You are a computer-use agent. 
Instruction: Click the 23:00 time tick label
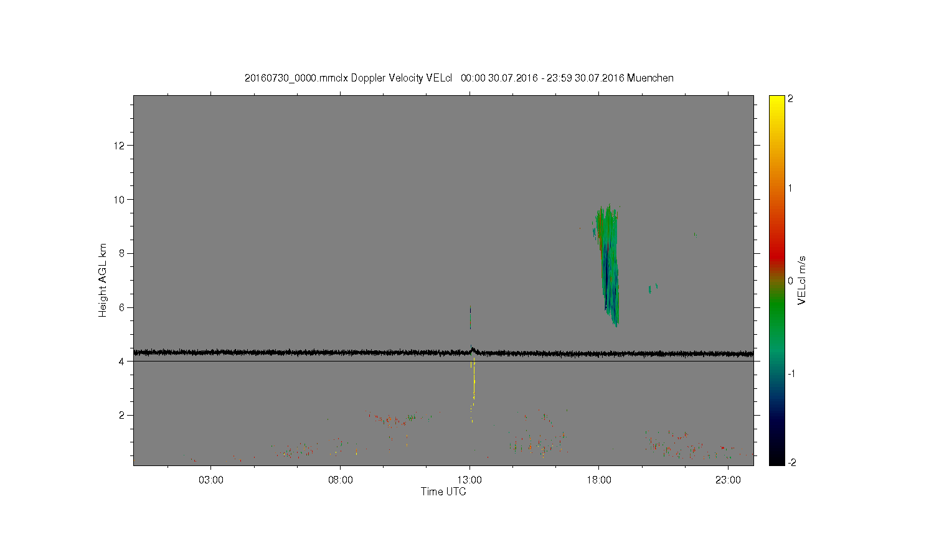pos(728,480)
